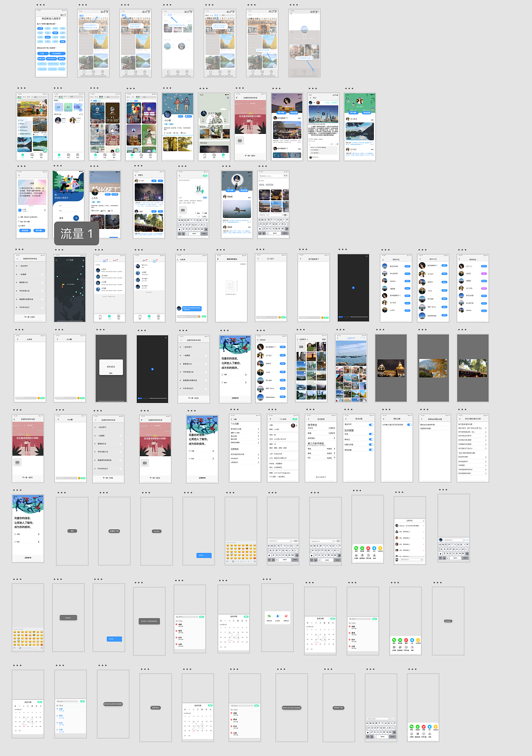Tap chevron beside user on 成都 card screen
The image size is (532, 756).
[45, 210]
